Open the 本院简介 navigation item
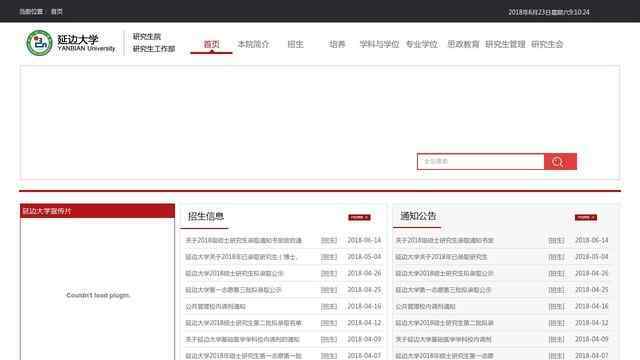Screen dimensions: 640x360 (x=253, y=44)
